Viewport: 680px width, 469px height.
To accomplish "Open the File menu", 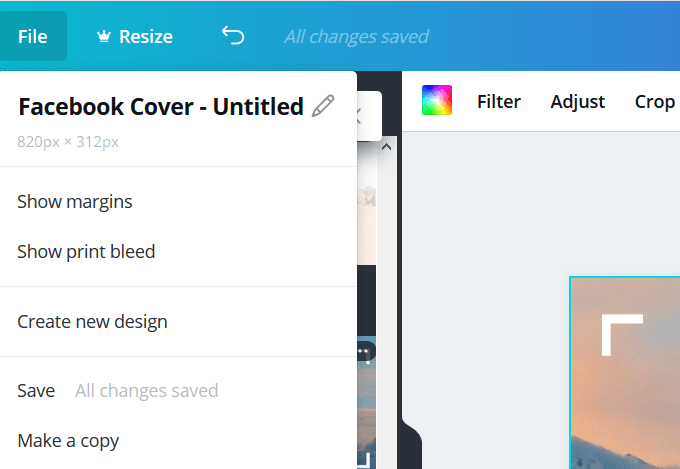I will 33,37.
